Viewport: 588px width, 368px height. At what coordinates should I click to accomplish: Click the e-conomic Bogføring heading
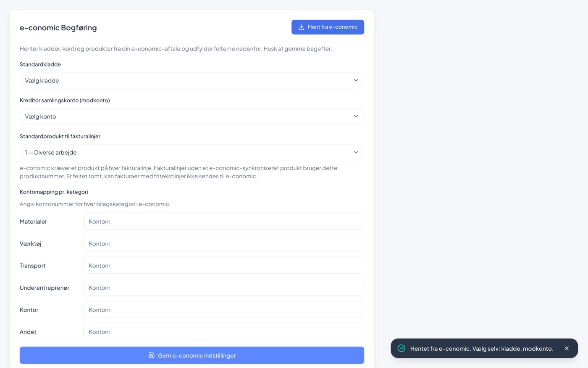coord(58,28)
